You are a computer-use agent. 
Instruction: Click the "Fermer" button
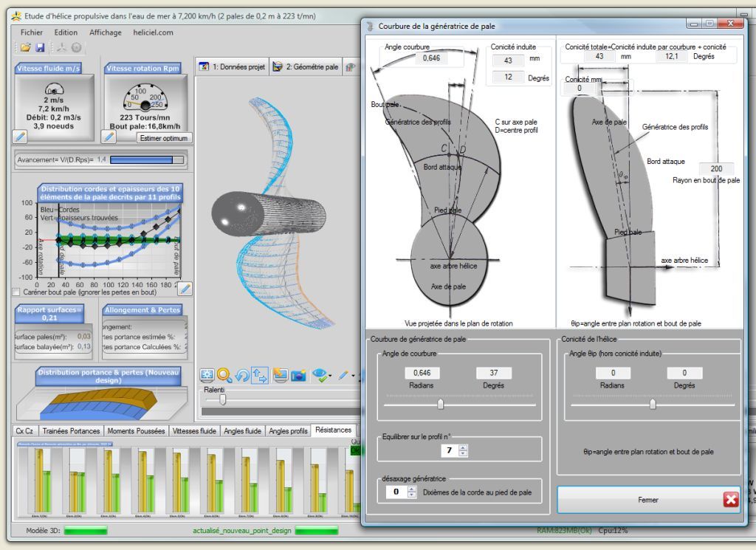click(x=647, y=500)
